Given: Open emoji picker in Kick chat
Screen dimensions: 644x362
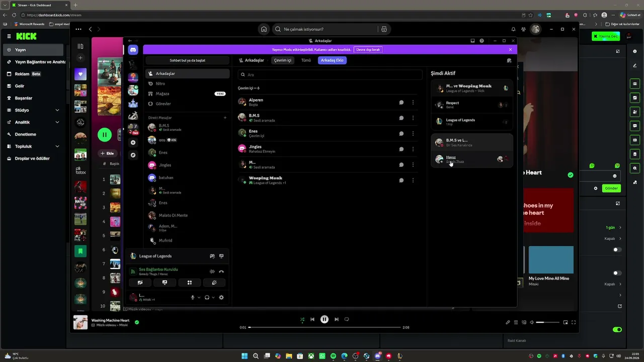Looking at the screenshot, I should tap(615, 176).
